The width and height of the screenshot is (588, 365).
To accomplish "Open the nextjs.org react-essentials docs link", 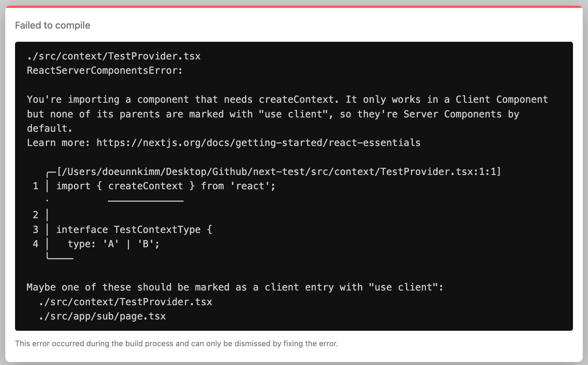I will click(x=258, y=143).
